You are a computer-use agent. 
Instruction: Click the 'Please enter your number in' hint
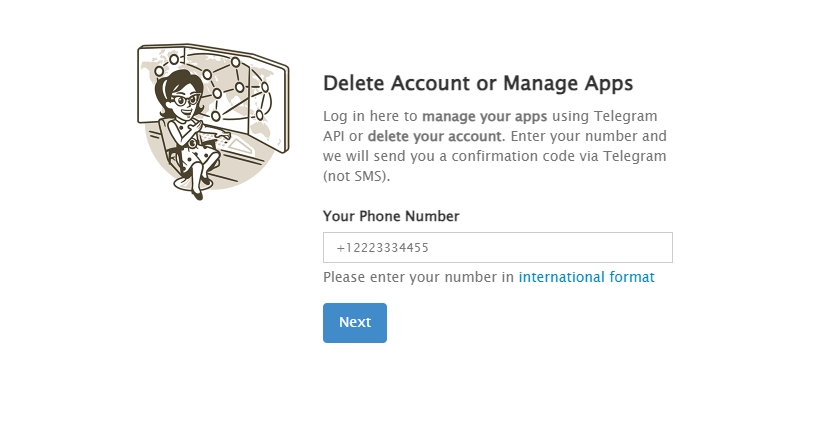click(x=418, y=277)
